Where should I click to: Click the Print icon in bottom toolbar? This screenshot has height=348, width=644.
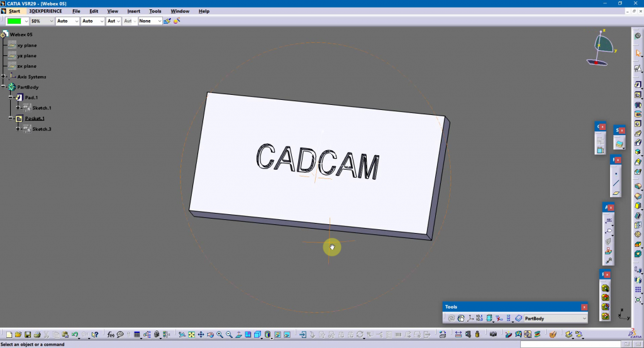[37, 335]
